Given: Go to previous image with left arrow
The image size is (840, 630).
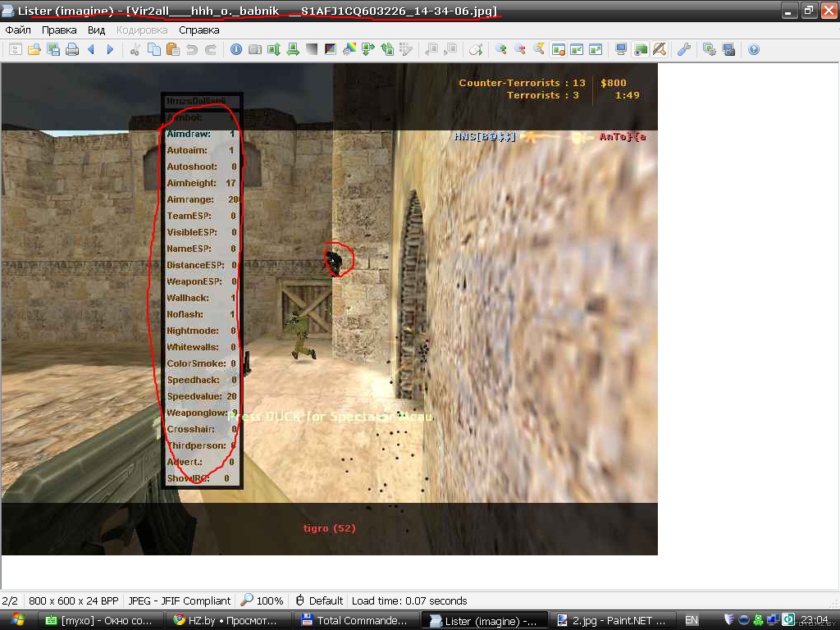Looking at the screenshot, I should click(x=91, y=50).
